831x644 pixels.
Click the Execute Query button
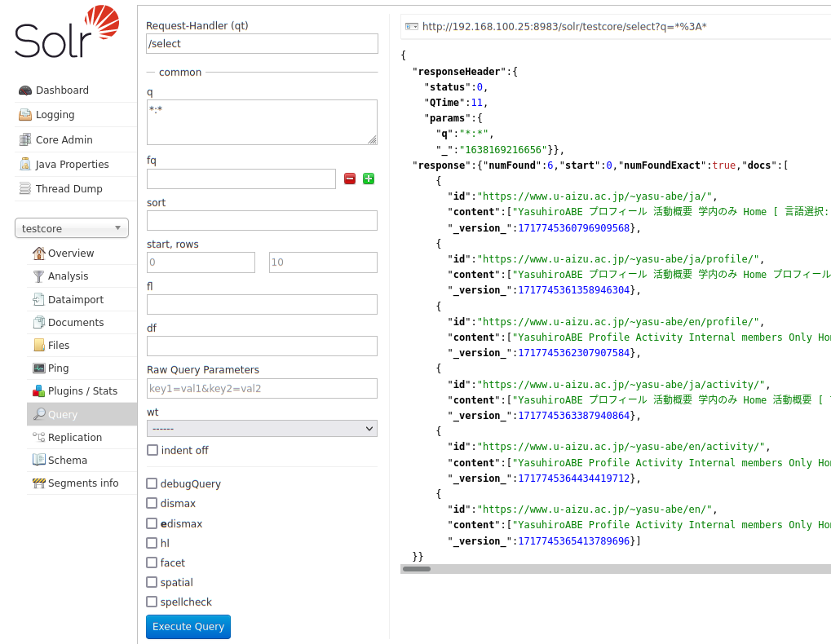(x=188, y=626)
